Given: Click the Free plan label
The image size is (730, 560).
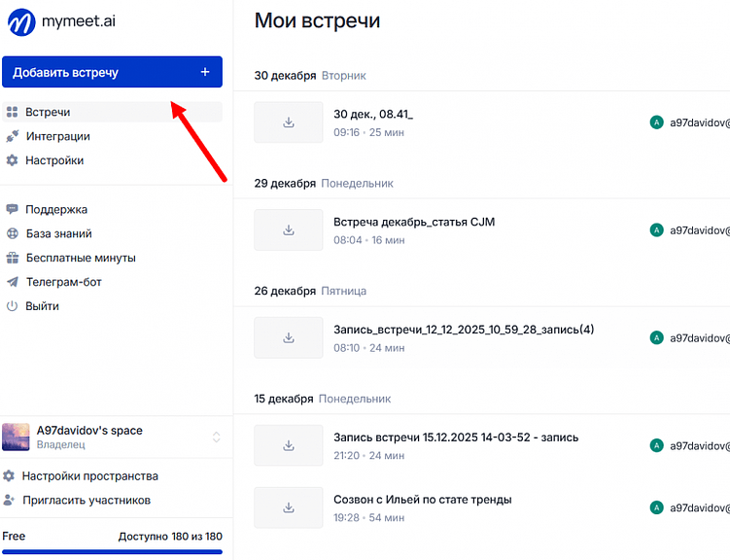Looking at the screenshot, I should pyautogui.click(x=14, y=536).
